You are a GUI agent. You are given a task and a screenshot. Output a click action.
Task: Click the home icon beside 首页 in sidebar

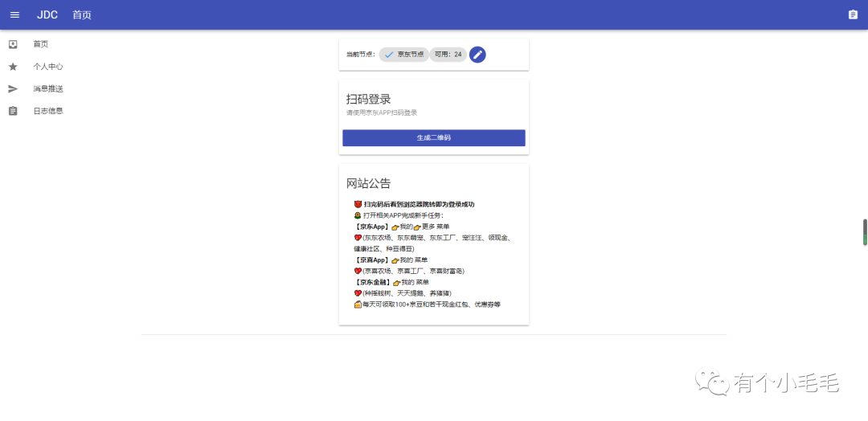(x=14, y=44)
